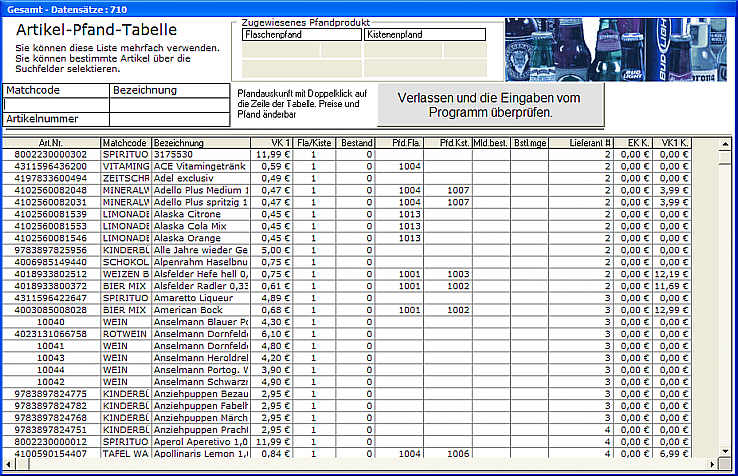Screen dimensions: 738x476
Task: Click the Amaretto Liqueur cell
Action: coord(201,298)
